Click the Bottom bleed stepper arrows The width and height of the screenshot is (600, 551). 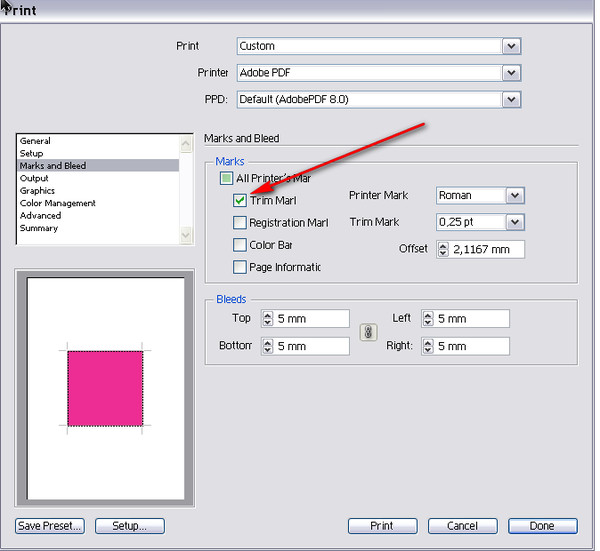coord(268,346)
